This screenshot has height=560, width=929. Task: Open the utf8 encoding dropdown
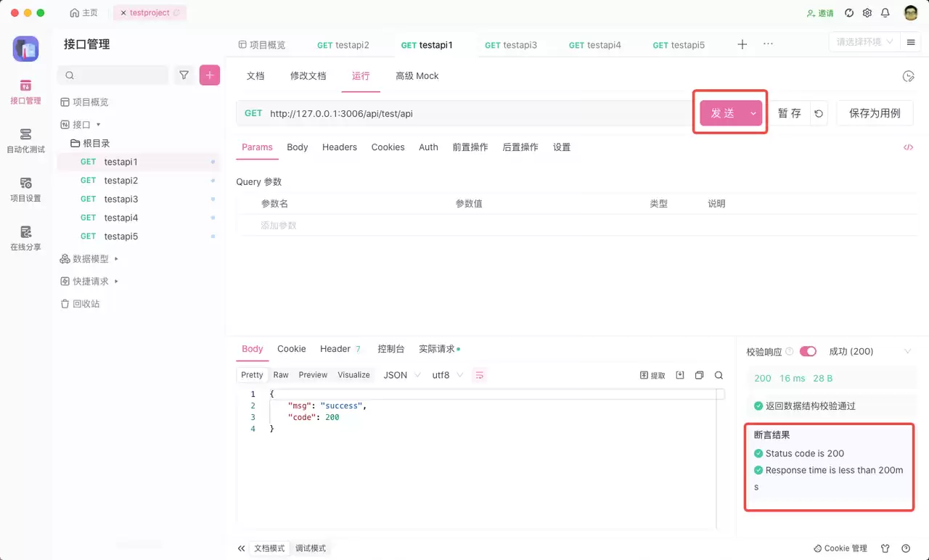(x=447, y=375)
